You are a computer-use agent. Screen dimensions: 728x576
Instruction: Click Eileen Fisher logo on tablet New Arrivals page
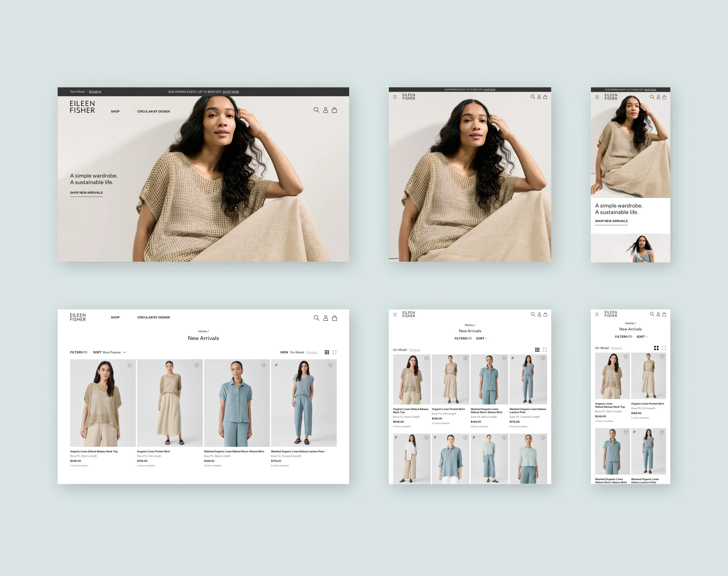[x=409, y=314]
